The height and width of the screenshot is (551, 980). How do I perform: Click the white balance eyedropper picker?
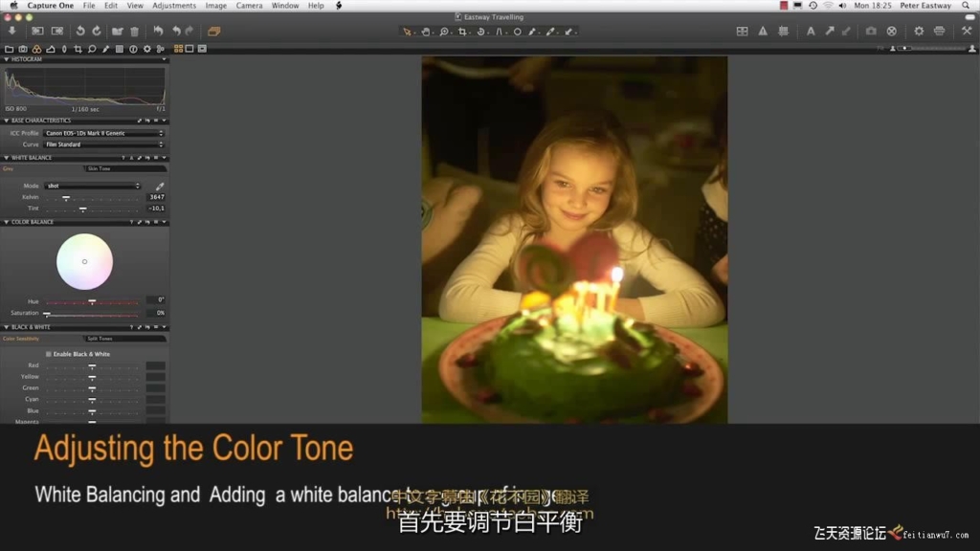160,186
